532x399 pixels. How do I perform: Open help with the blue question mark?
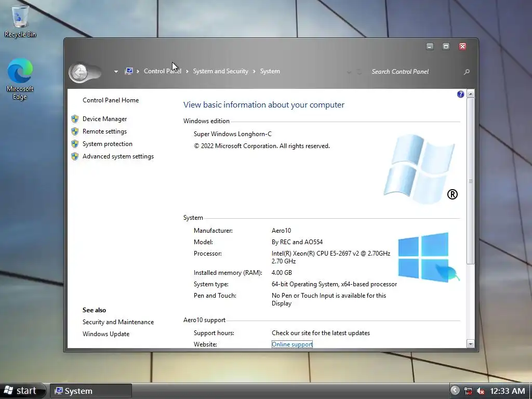point(460,95)
